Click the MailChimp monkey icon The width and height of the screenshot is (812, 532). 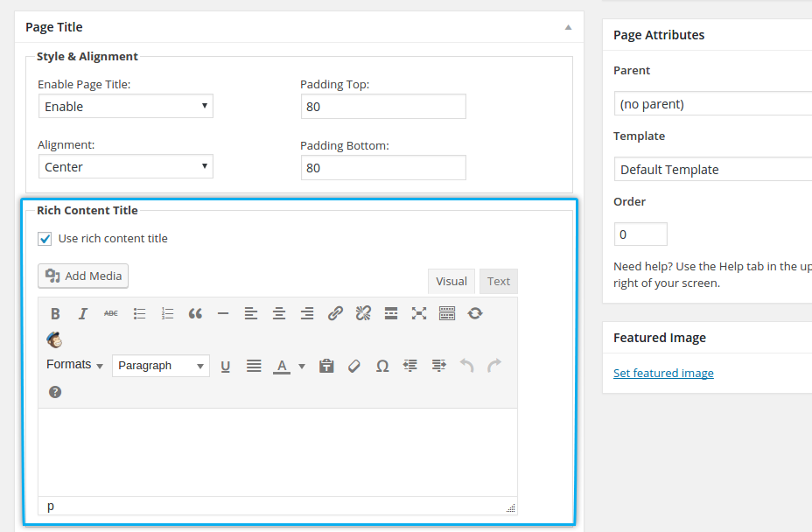click(54, 339)
